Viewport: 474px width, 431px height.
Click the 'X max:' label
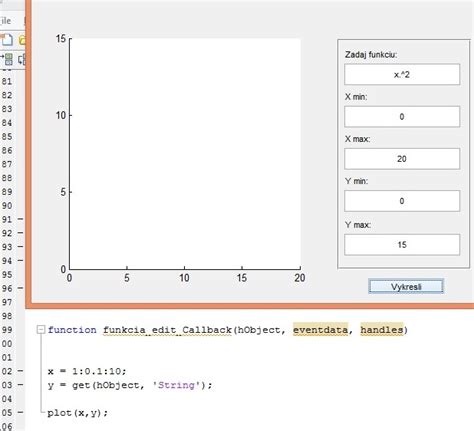click(357, 139)
